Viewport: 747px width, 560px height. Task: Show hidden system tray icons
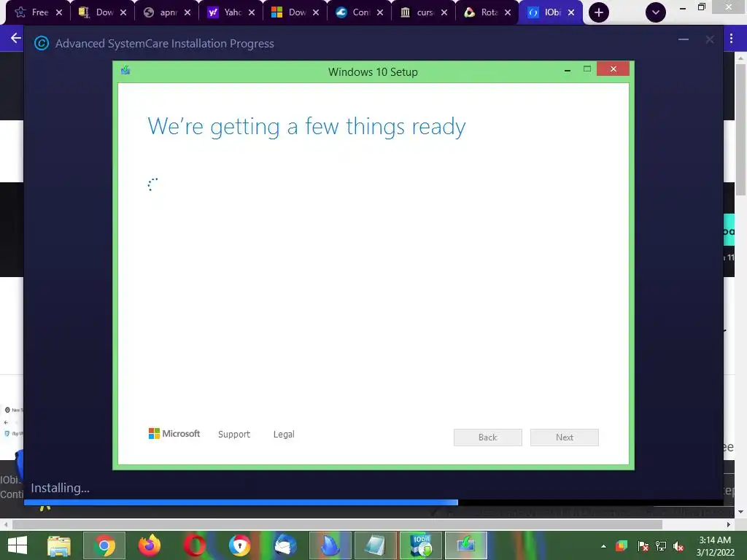pos(603,546)
